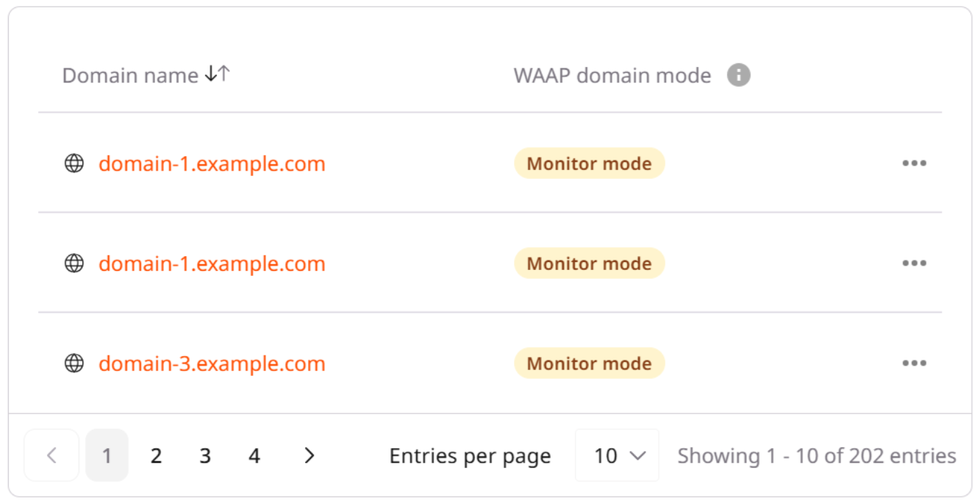The height and width of the screenshot is (504, 980).
Task: Open domain-1.example.com link
Action: pyautogui.click(x=212, y=163)
